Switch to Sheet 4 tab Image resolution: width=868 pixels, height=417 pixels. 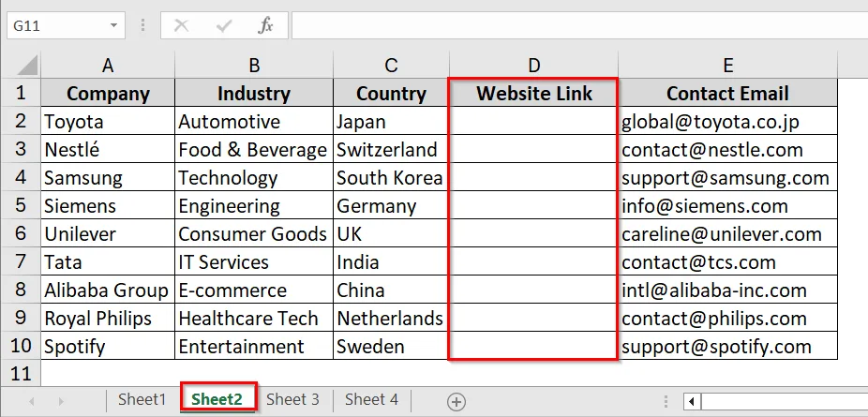coord(371,399)
